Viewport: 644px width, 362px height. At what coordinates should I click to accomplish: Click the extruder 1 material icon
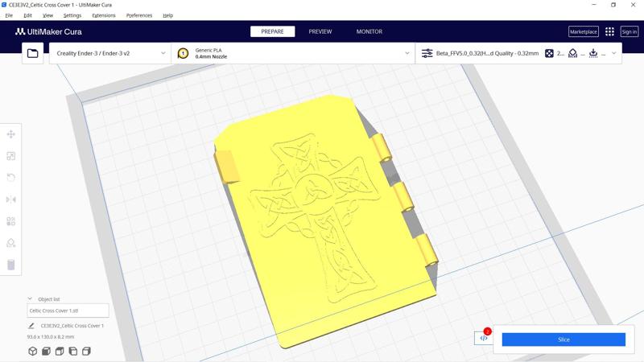click(183, 53)
